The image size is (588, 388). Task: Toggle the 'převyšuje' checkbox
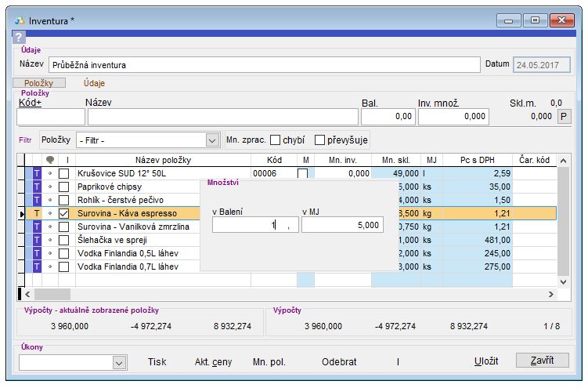[319, 140]
